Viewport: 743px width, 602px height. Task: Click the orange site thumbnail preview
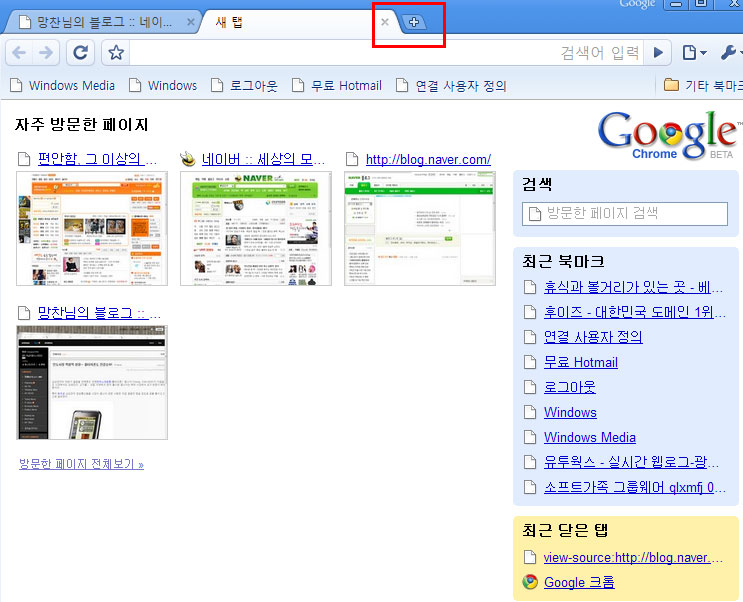point(92,228)
